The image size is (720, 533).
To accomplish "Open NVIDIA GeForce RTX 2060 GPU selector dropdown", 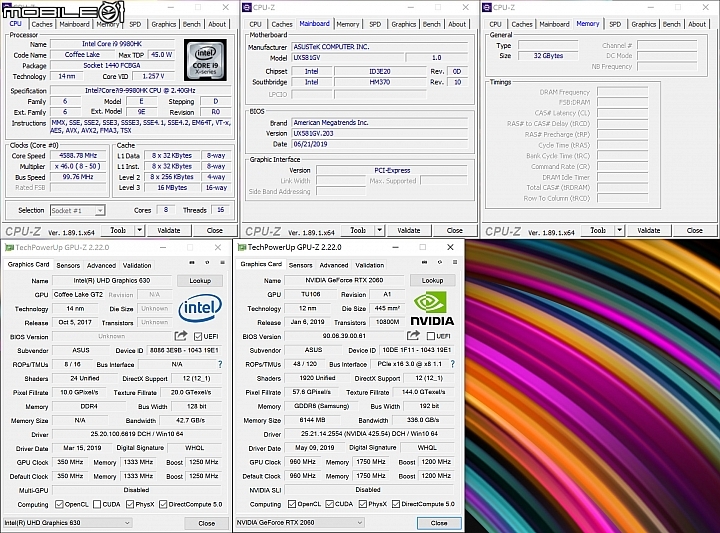I will pyautogui.click(x=300, y=522).
